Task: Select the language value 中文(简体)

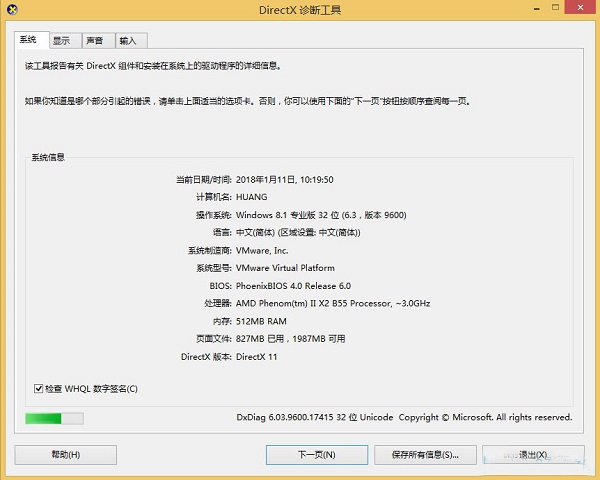Action: pos(255,233)
